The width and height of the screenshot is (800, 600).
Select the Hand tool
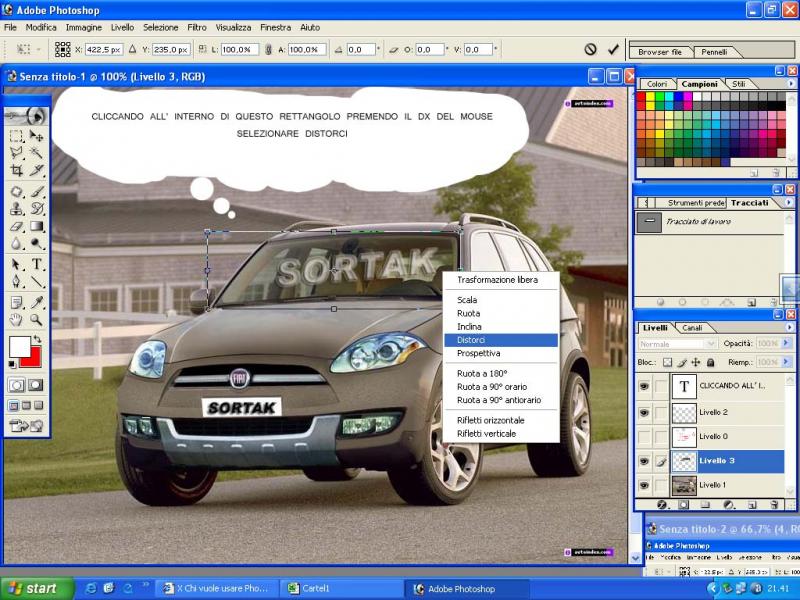(x=16, y=320)
